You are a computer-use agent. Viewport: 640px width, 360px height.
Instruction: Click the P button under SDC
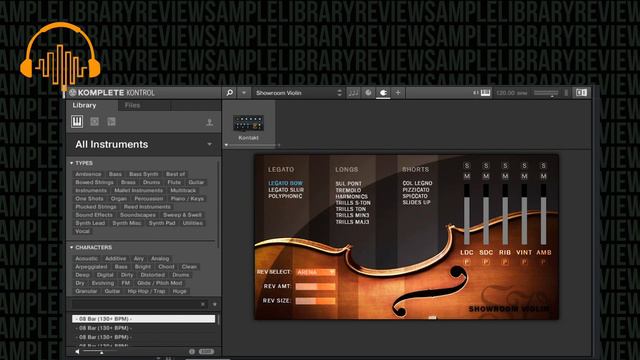pos(486,262)
